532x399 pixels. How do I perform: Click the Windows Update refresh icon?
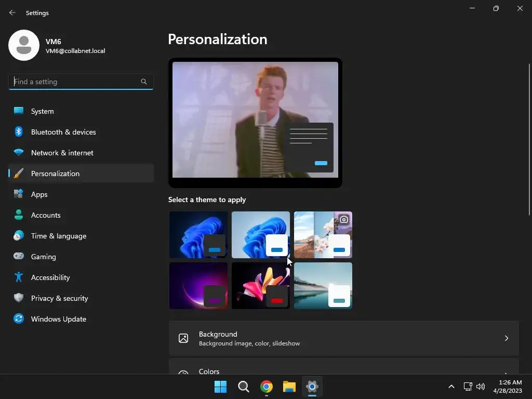19,318
